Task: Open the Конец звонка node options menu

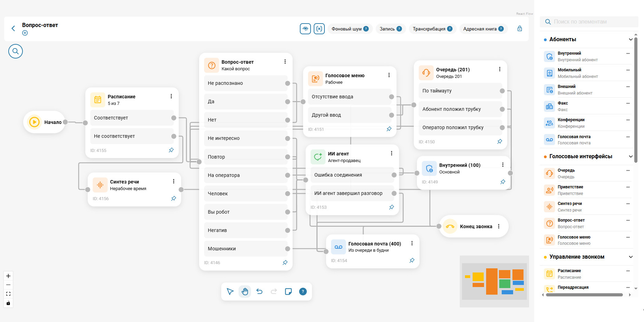Action: point(499,226)
